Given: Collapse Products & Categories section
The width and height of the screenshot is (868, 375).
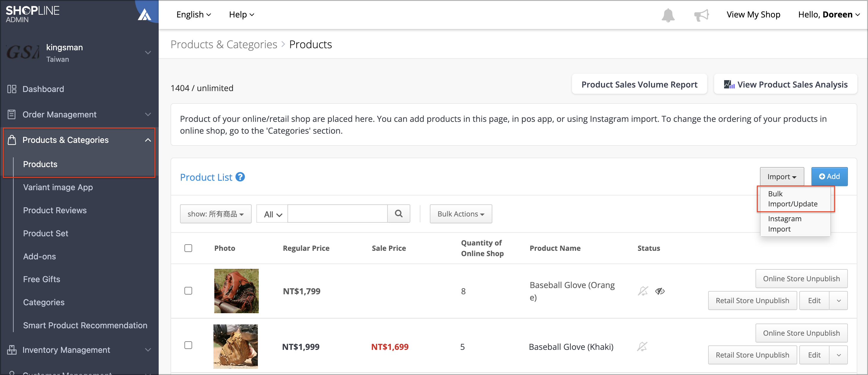Looking at the screenshot, I should click(148, 140).
